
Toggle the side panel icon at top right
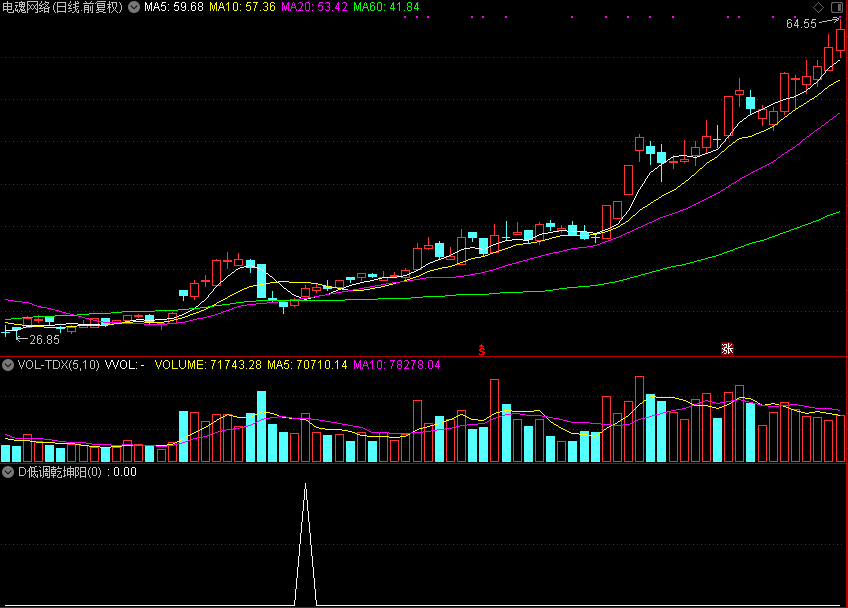pyautogui.click(x=837, y=7)
